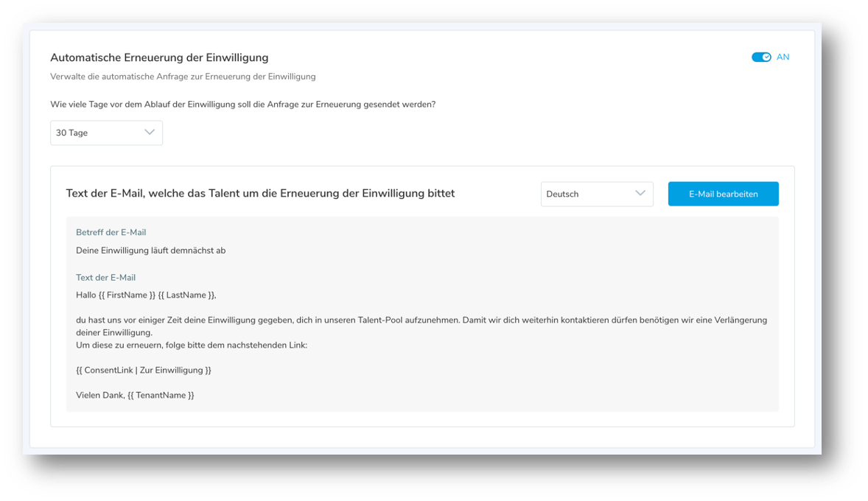Click the "Text der E-Mail, welche das Talent" heading
Screen dimensions: 868x501
260,194
